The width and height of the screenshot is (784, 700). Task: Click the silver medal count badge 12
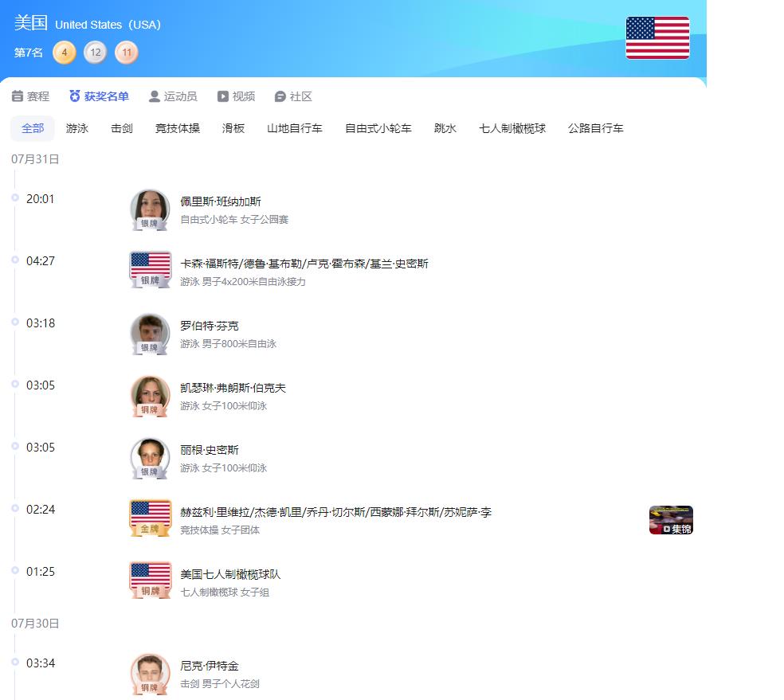click(x=96, y=53)
